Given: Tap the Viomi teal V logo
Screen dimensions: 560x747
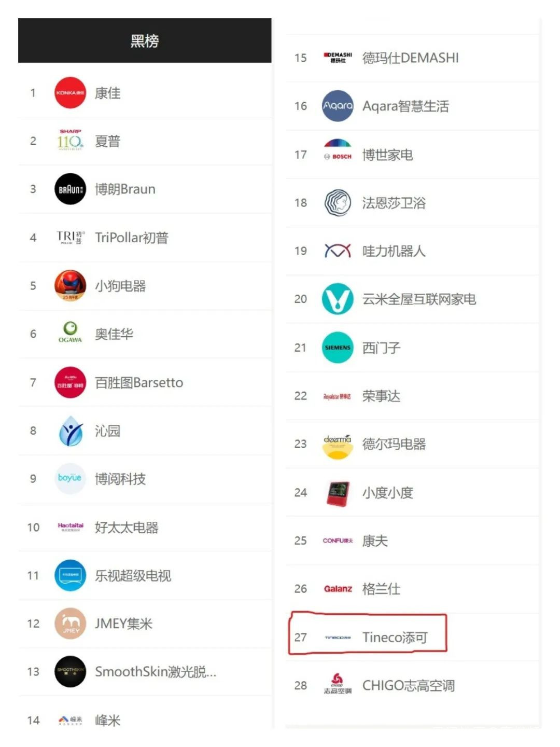Looking at the screenshot, I should tap(338, 299).
